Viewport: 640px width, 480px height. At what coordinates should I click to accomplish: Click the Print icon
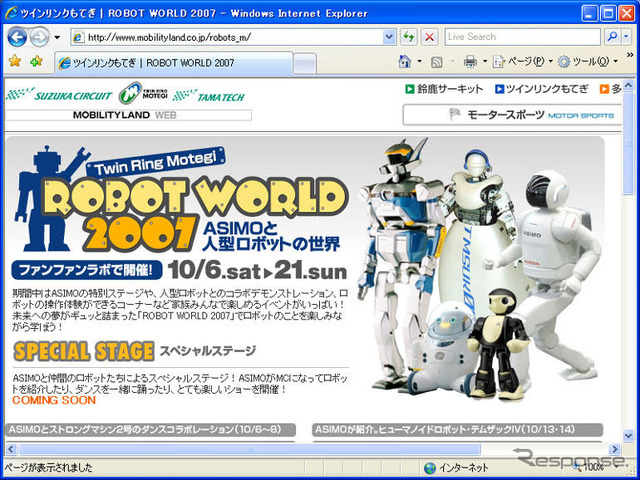pos(470,62)
